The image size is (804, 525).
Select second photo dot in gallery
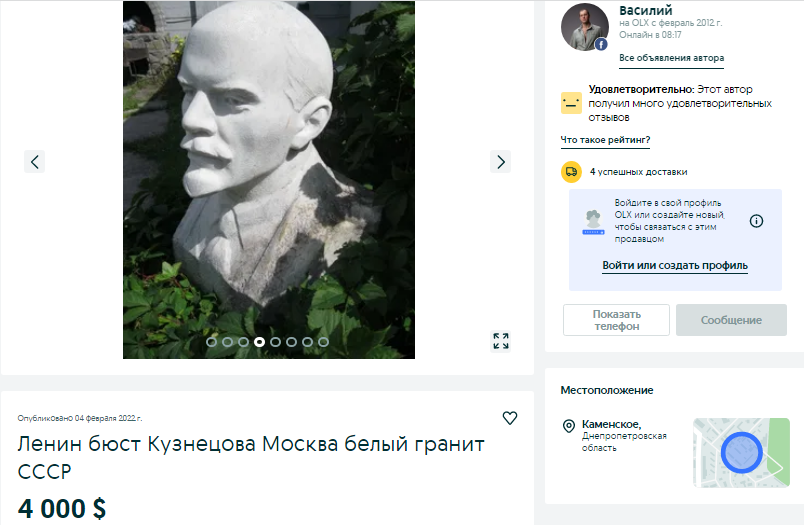pos(228,342)
